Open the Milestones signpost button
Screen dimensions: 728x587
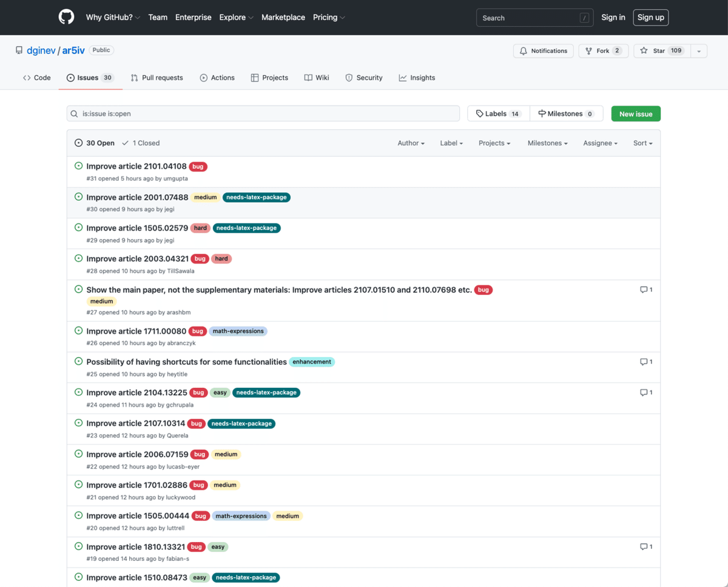[566, 114]
